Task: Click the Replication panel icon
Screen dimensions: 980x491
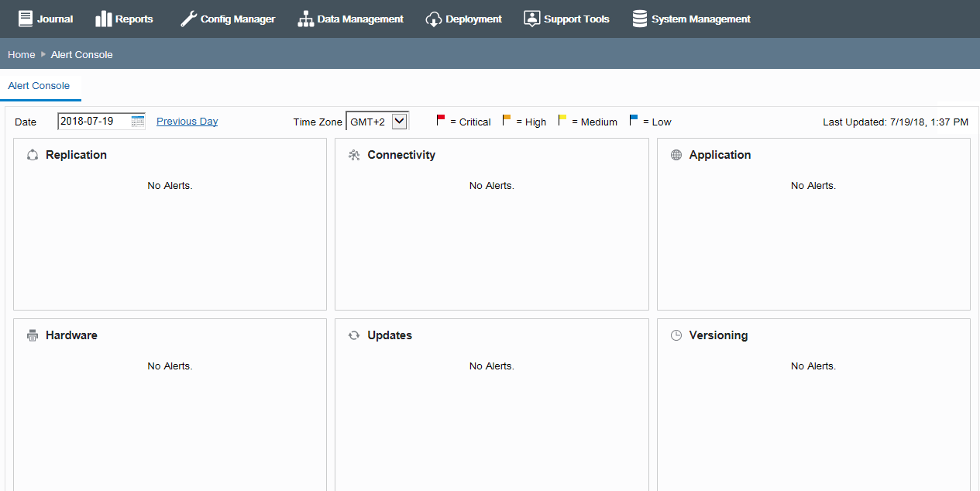Action: (x=33, y=155)
